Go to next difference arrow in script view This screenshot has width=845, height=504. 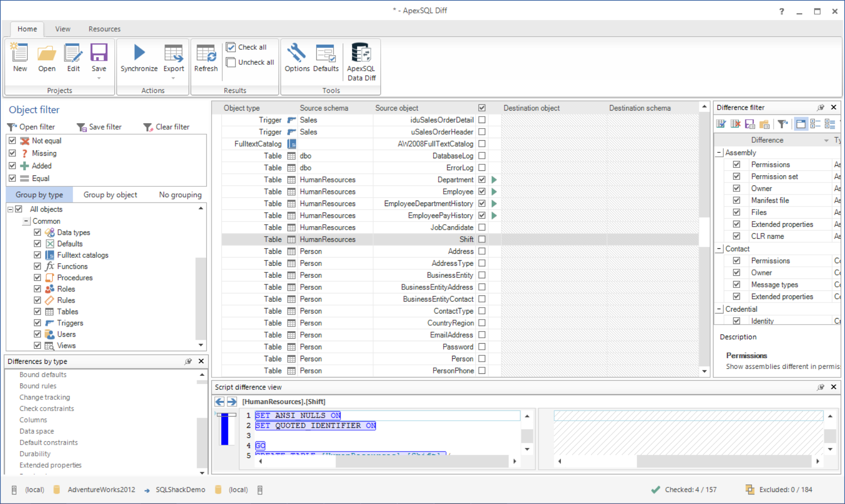[x=232, y=401]
